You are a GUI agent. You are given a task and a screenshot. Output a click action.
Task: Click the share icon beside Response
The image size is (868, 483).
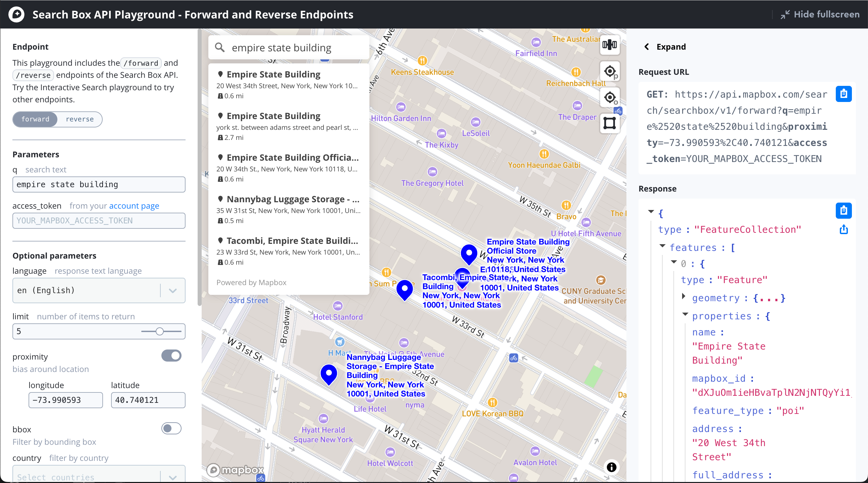(x=844, y=230)
